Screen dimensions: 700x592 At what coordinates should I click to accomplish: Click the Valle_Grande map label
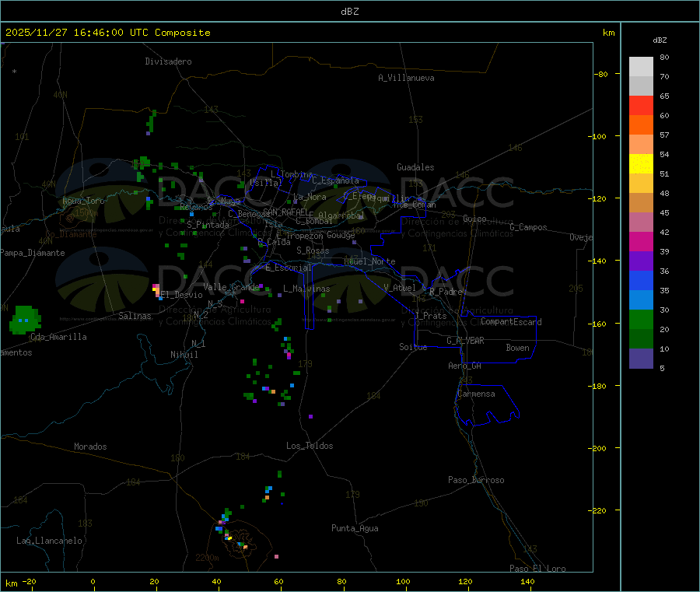tap(231, 287)
